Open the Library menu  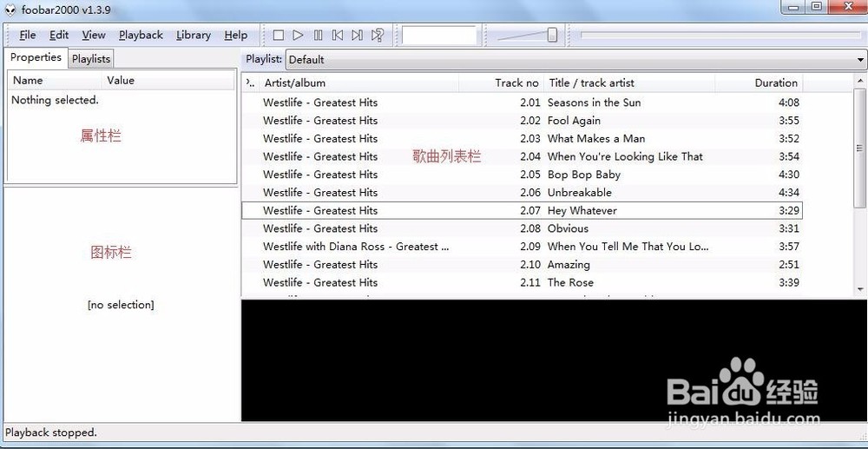click(194, 35)
